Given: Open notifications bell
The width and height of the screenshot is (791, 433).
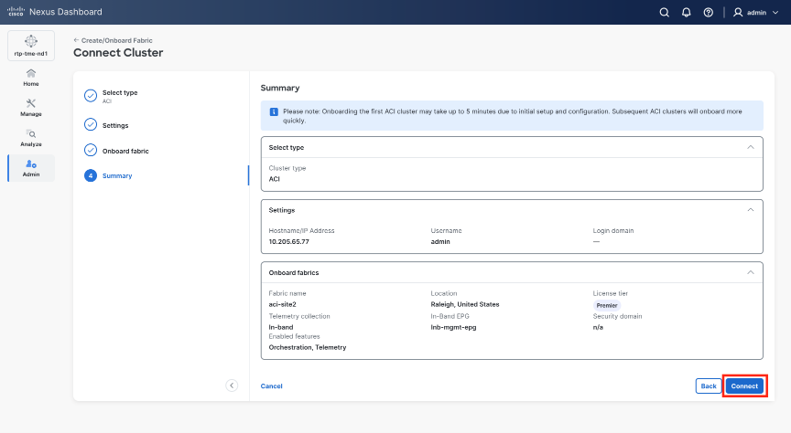Looking at the screenshot, I should [x=686, y=12].
